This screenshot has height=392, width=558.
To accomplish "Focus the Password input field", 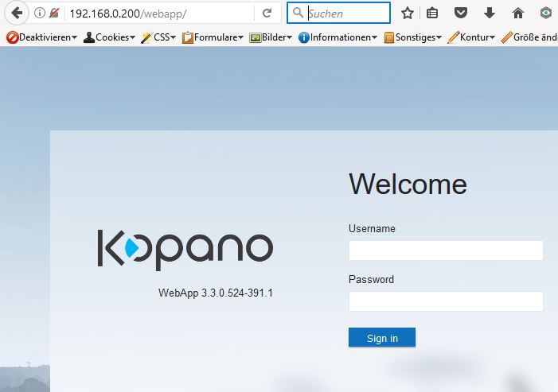I will [446, 301].
